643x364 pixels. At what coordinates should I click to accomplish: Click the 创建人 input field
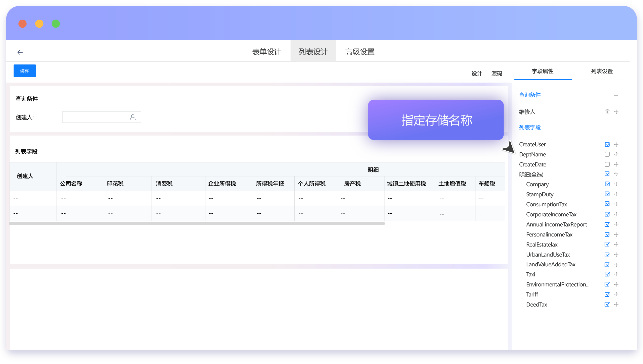101,117
